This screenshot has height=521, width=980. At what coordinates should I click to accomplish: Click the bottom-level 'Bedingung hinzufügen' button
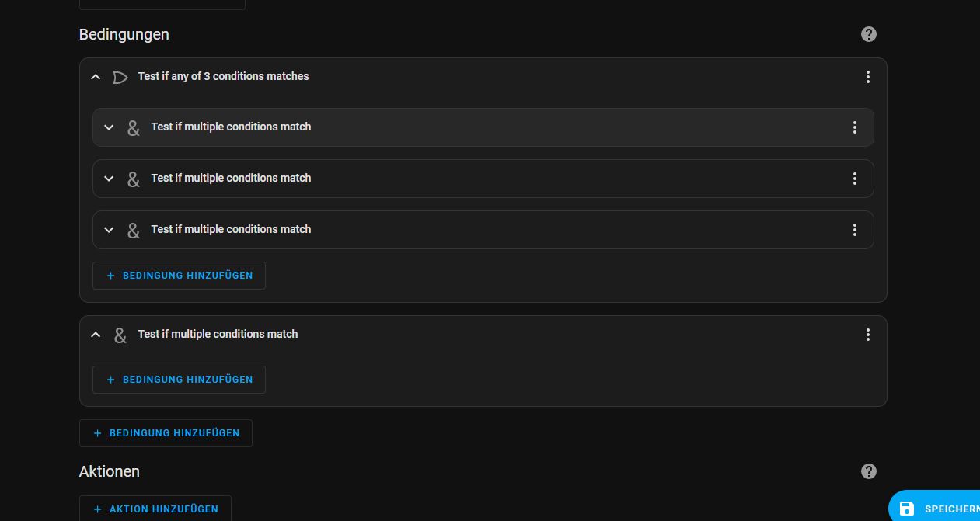166,433
